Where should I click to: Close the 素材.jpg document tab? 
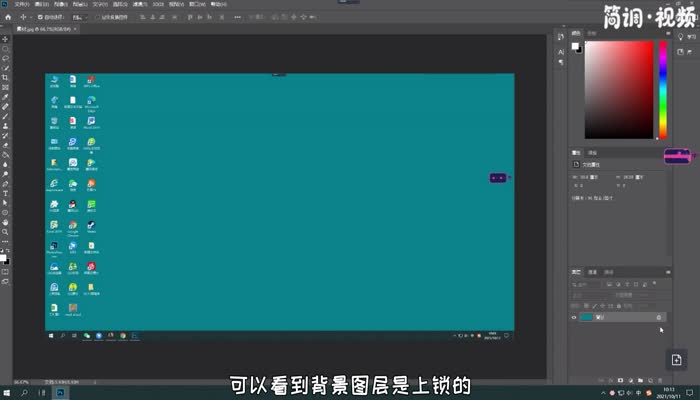coord(75,29)
